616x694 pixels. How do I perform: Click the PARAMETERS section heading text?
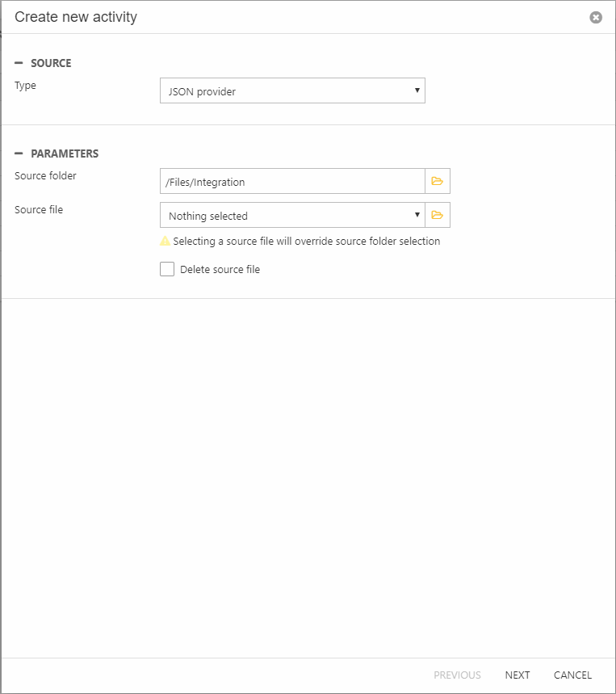click(x=65, y=154)
